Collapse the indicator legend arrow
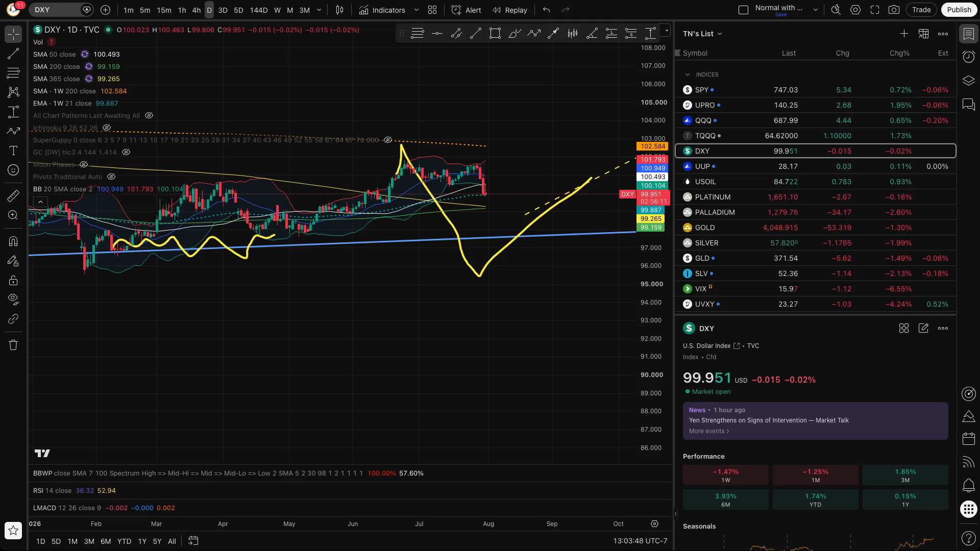This screenshot has width=980, height=551. click(x=40, y=202)
